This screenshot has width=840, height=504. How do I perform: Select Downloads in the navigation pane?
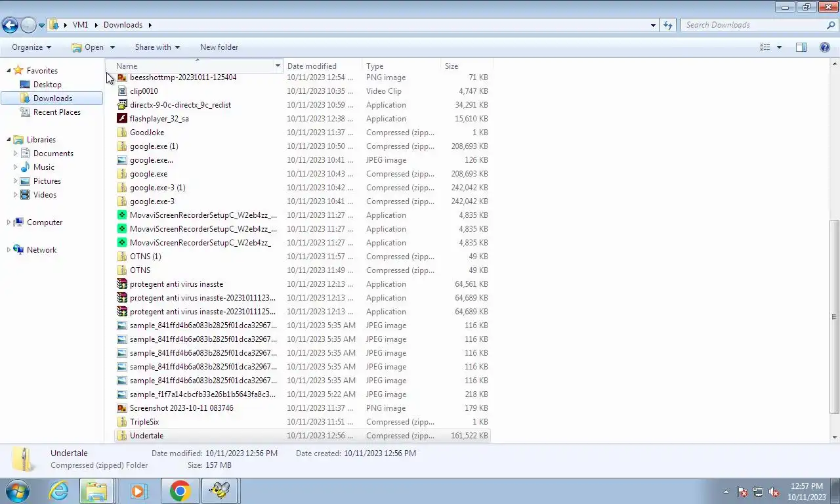click(x=52, y=98)
